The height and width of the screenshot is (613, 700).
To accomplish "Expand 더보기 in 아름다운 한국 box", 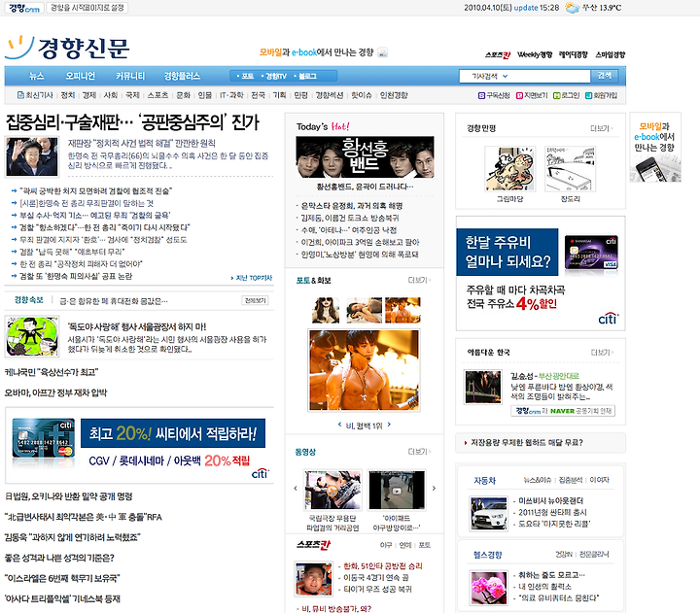I will tap(602, 353).
